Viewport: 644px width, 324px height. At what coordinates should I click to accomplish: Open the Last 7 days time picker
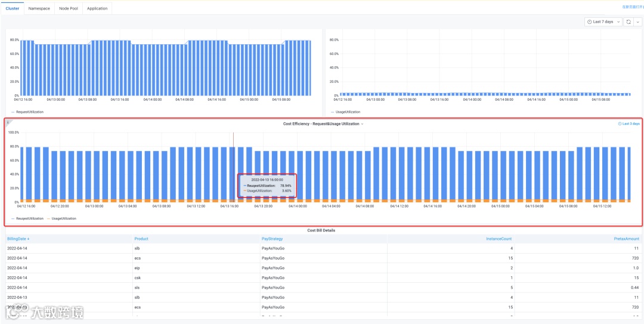[603, 22]
